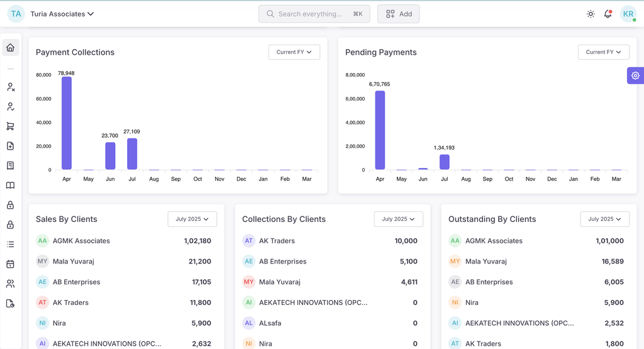Viewport: 644px width, 349px height.
Task: Click the lock icon directly below the book icon
Action: point(11,205)
